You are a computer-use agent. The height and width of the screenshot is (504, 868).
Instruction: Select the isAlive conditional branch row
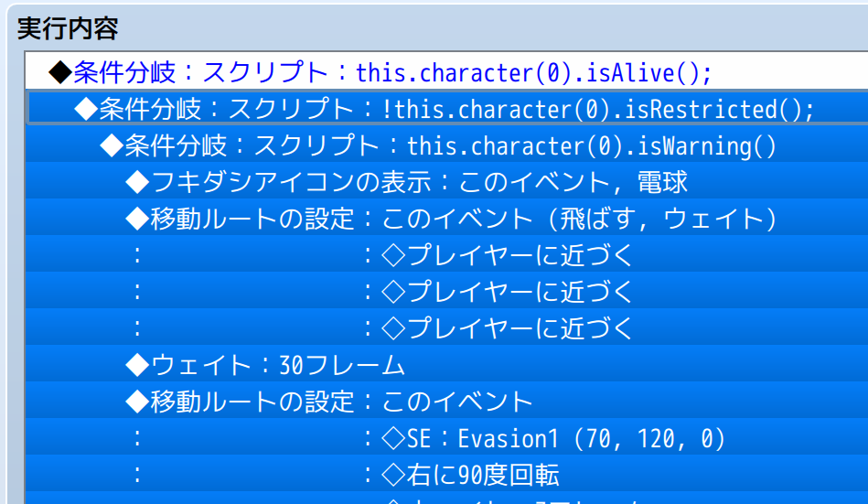pos(379,72)
